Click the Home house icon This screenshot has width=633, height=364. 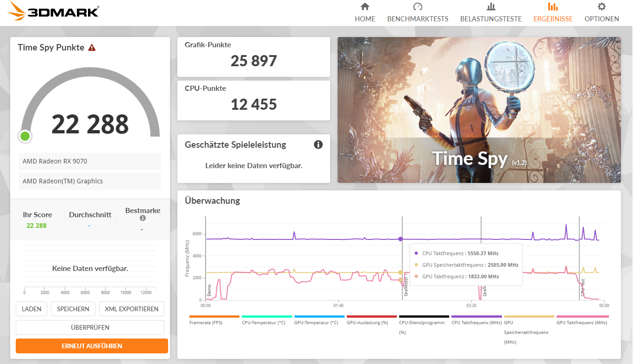pyautogui.click(x=365, y=6)
